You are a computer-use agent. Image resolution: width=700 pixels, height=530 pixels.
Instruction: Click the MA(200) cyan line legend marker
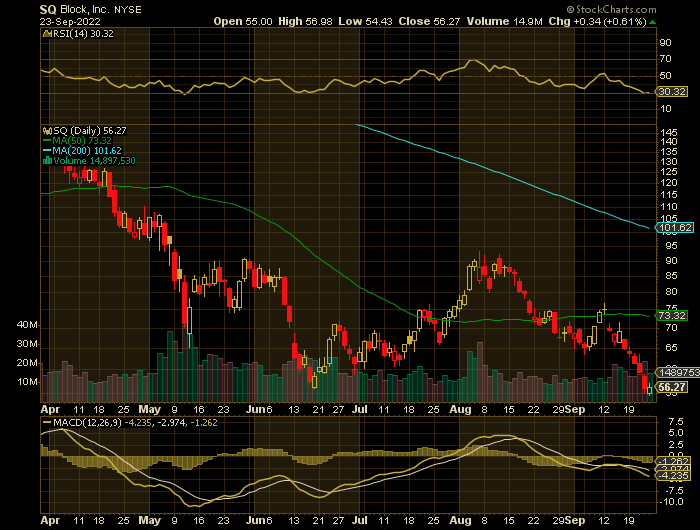click(x=44, y=150)
